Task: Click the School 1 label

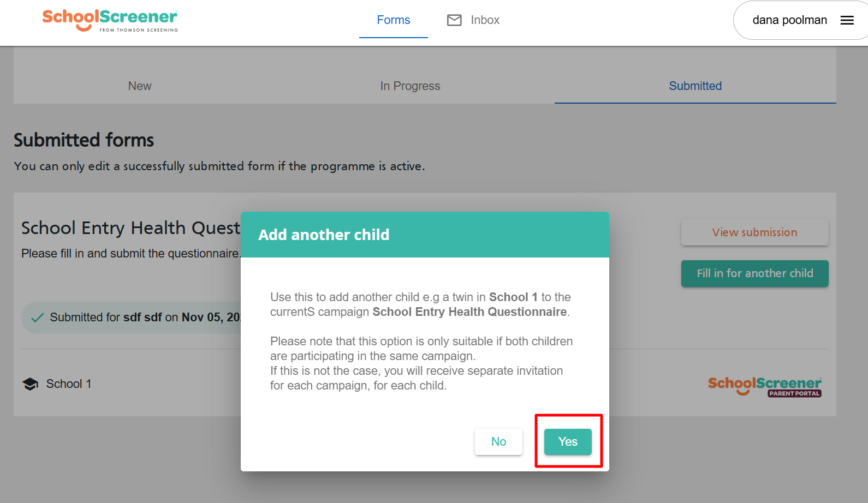Action: pyautogui.click(x=69, y=384)
